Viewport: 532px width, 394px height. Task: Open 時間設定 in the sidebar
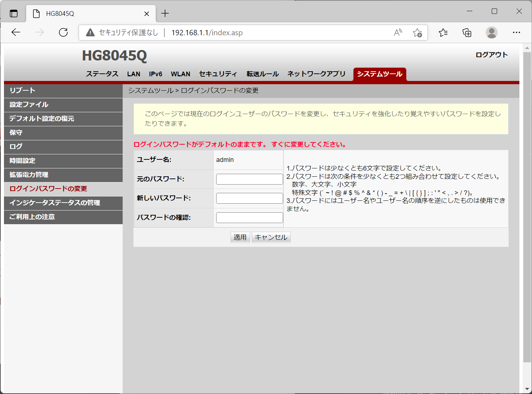point(63,161)
